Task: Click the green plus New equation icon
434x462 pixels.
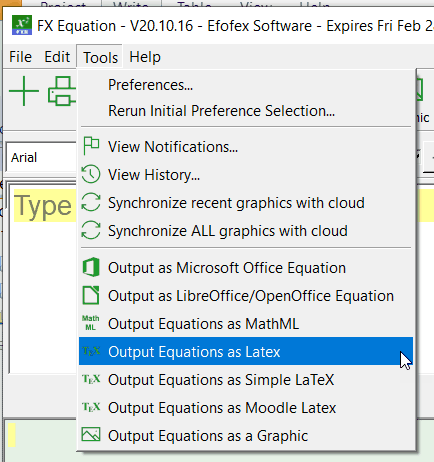Action: [24, 91]
